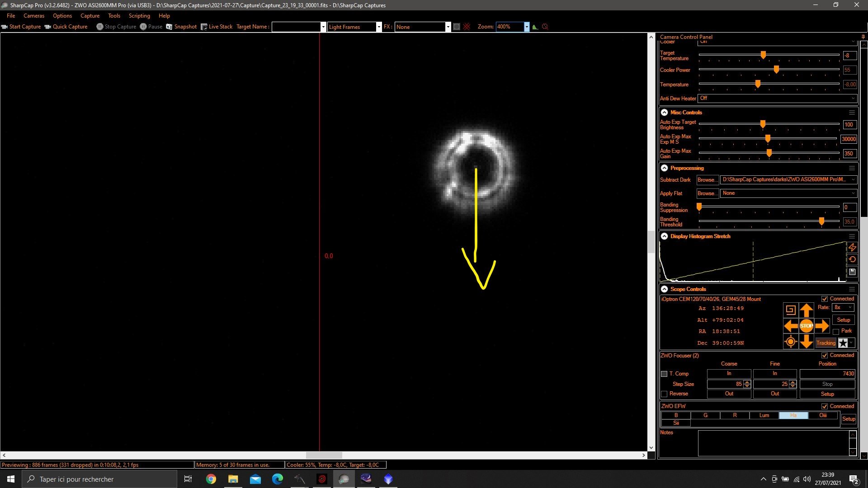The image size is (868, 488).
Task: Click the FX selection area icon
Action: click(x=457, y=27)
